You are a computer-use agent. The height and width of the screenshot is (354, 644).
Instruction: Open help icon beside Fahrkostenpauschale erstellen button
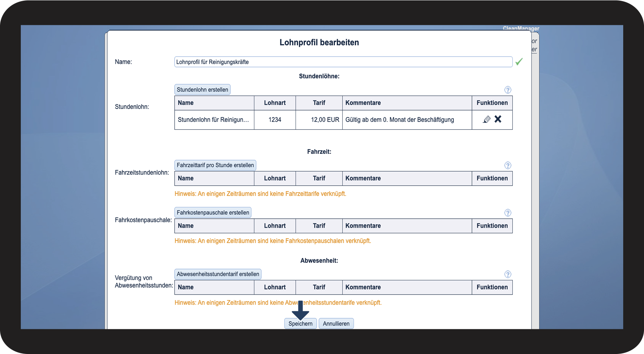(x=508, y=213)
